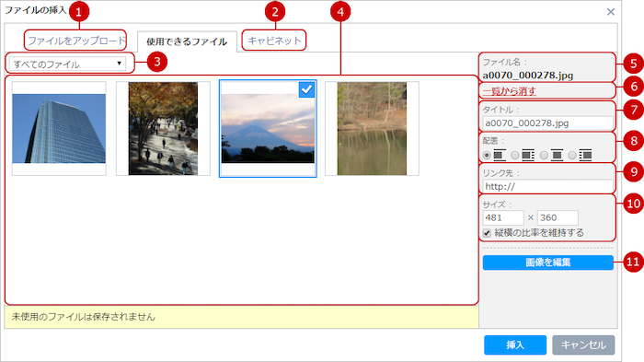Click the left-aligned no-wrap layout icon
Screen dimensions: 644x362
[x=499, y=155]
